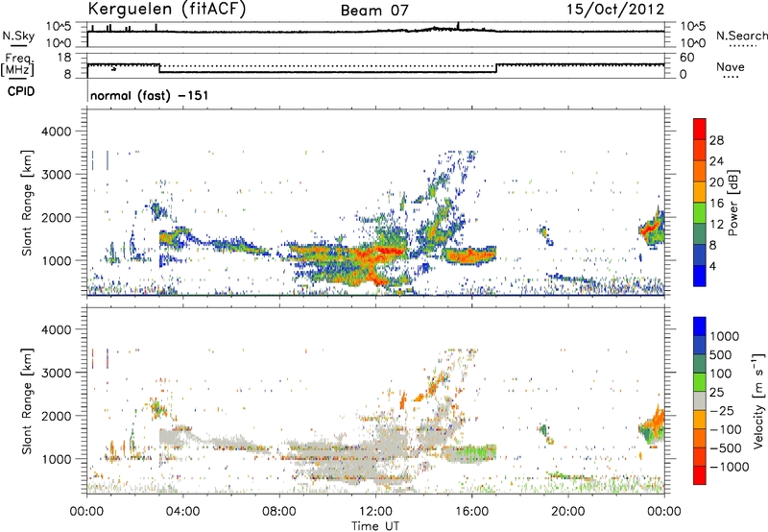
Task: Click 'normal (fast) -151' mode text
Action: 150,95
